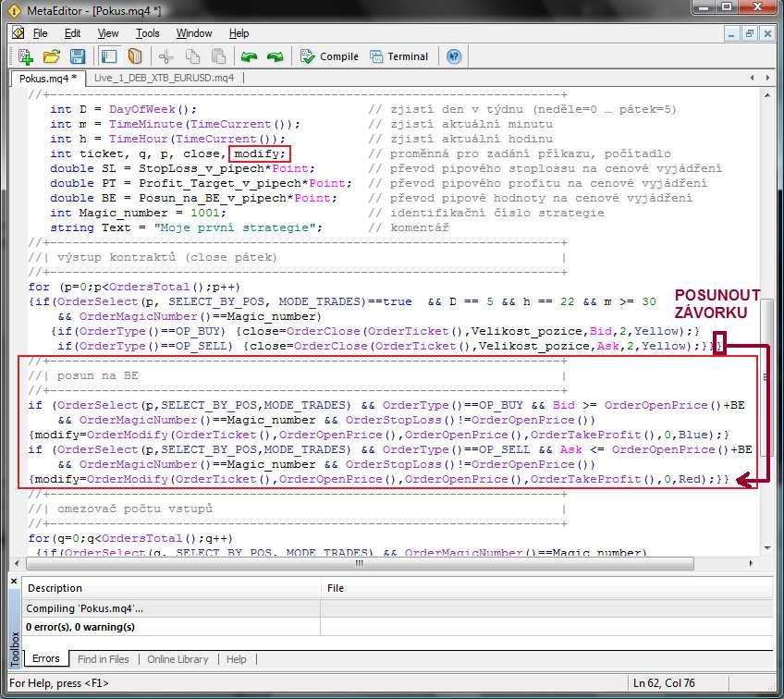This screenshot has width=784, height=699.
Task: Click the Cut scissors icon
Action: 166,56
